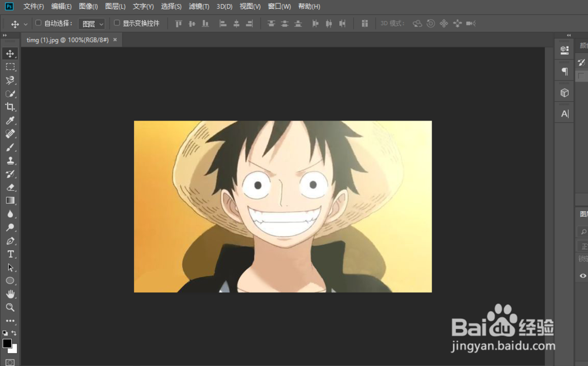
Task: Select the Zoom tool
Action: (x=10, y=307)
